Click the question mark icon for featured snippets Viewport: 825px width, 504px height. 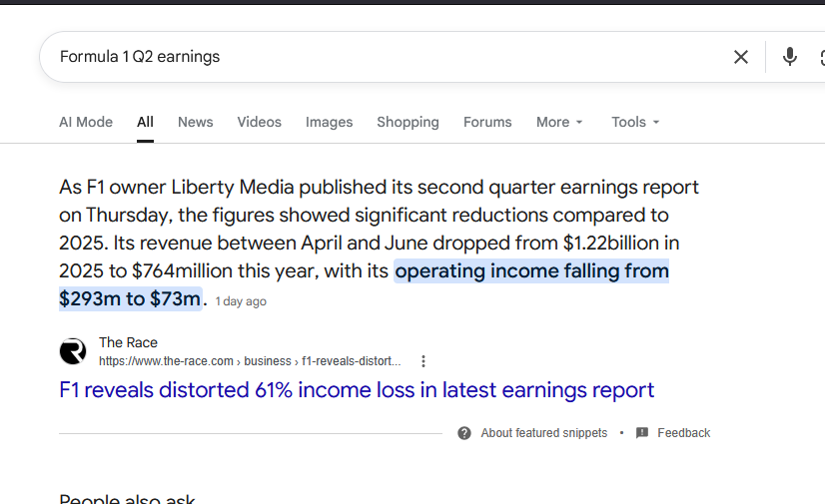point(464,433)
